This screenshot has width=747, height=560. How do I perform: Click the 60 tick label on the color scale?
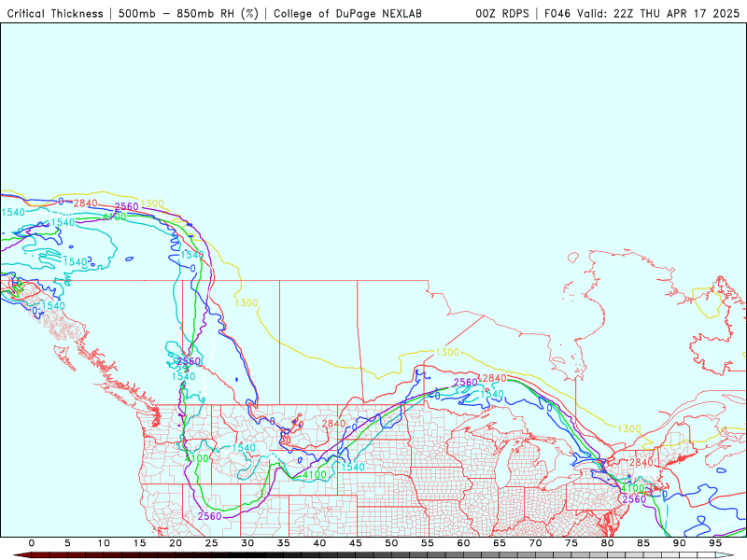[463, 543]
